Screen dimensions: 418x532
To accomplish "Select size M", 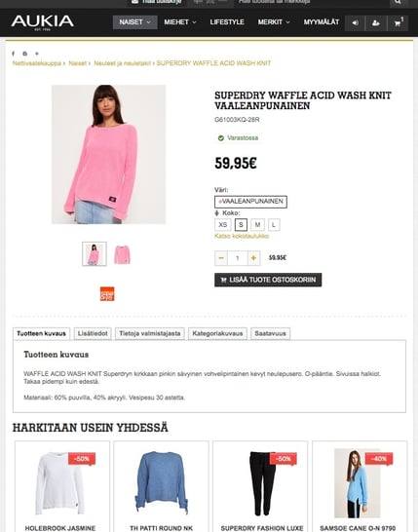I will coord(257,225).
